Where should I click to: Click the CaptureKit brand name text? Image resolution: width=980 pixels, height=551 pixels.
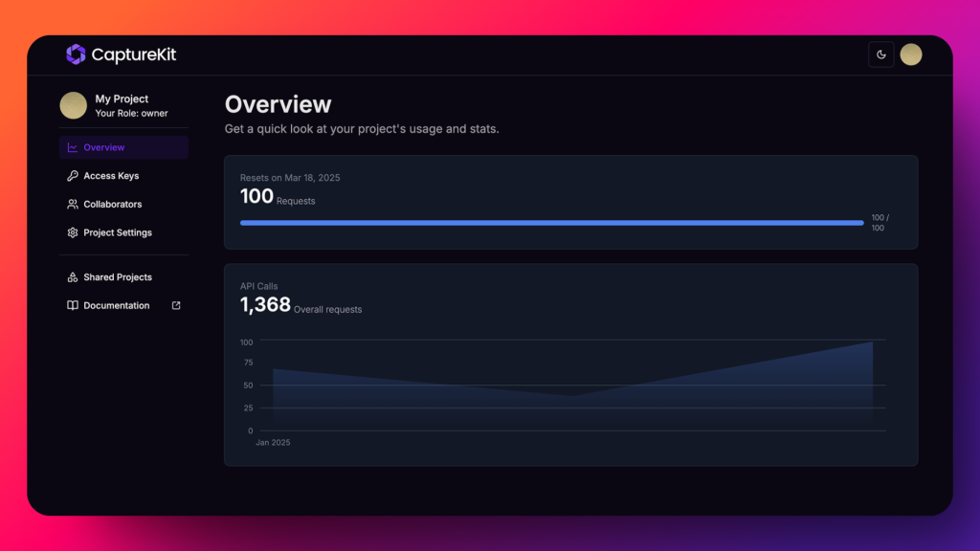(x=134, y=55)
